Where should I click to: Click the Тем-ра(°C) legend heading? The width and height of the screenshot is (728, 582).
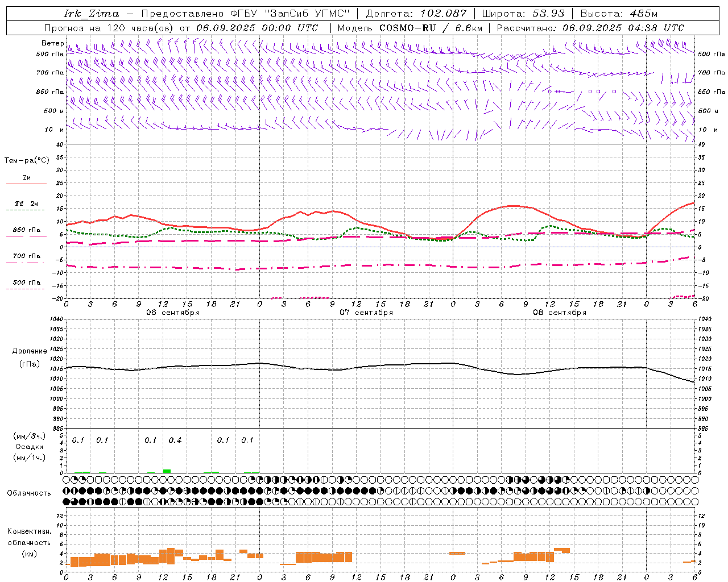(27, 161)
